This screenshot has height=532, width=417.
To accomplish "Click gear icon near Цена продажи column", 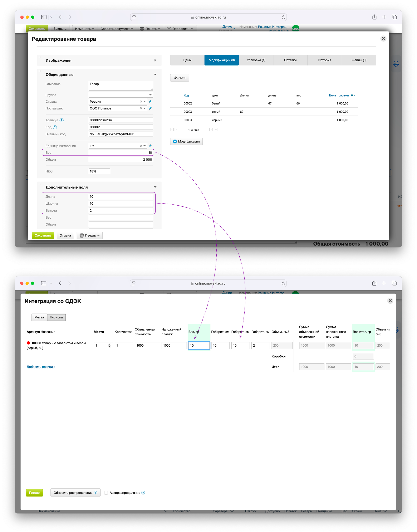I will [x=352, y=96].
